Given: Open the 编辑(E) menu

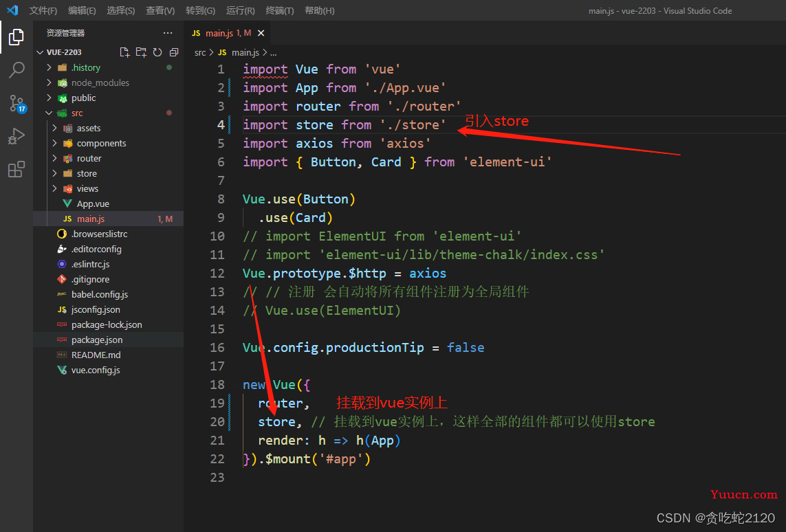Looking at the screenshot, I should (83, 10).
